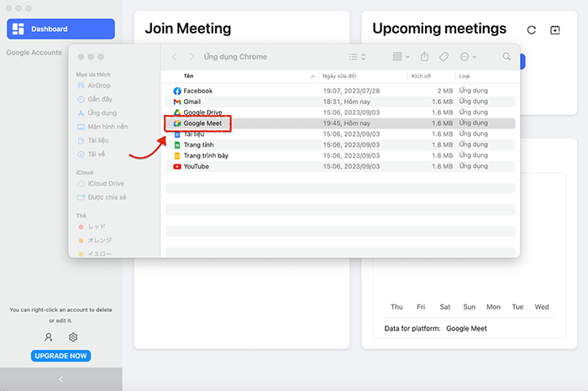Click the UPGRADE NOW button

(x=60, y=356)
